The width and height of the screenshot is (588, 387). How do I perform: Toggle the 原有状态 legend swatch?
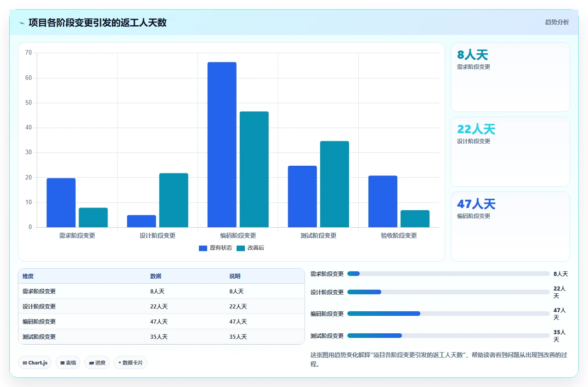pos(203,248)
